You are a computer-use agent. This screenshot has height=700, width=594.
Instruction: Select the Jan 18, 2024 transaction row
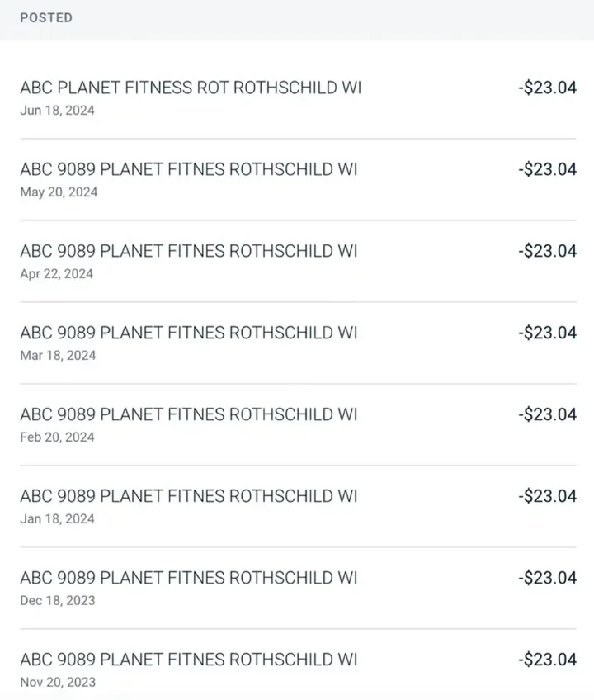pos(297,507)
